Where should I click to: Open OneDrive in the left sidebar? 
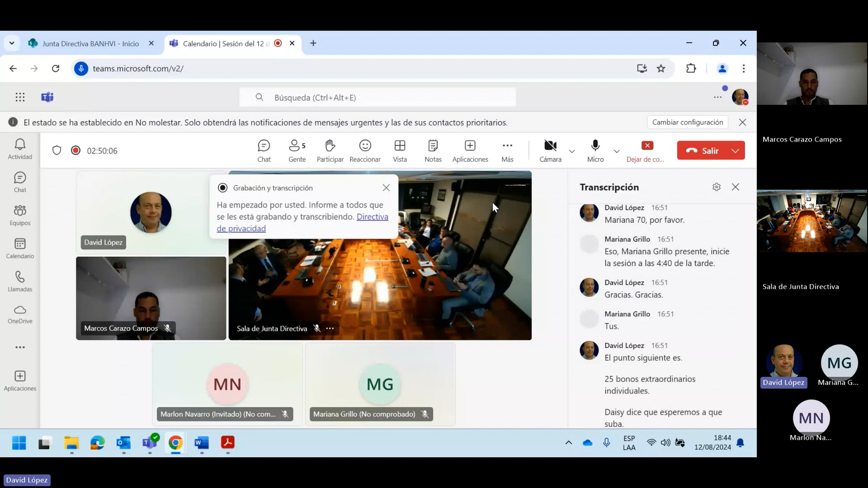coord(20,314)
